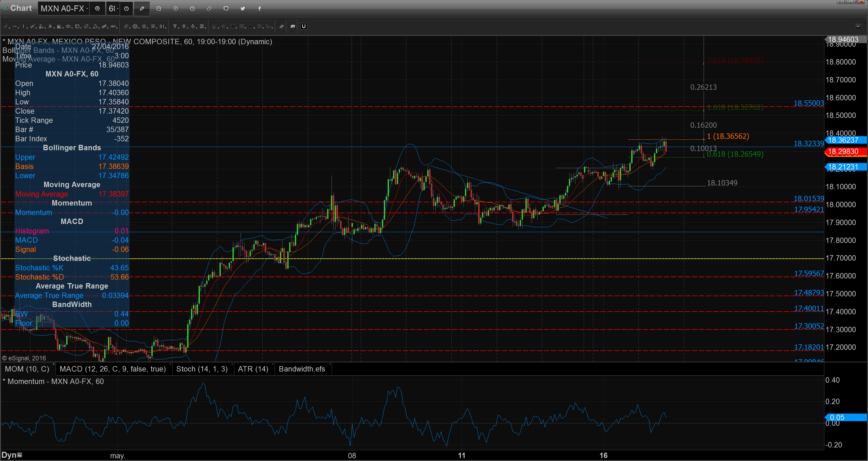Select the fan lines drawing tool
The height and width of the screenshot is (461, 868).
tap(41, 26)
